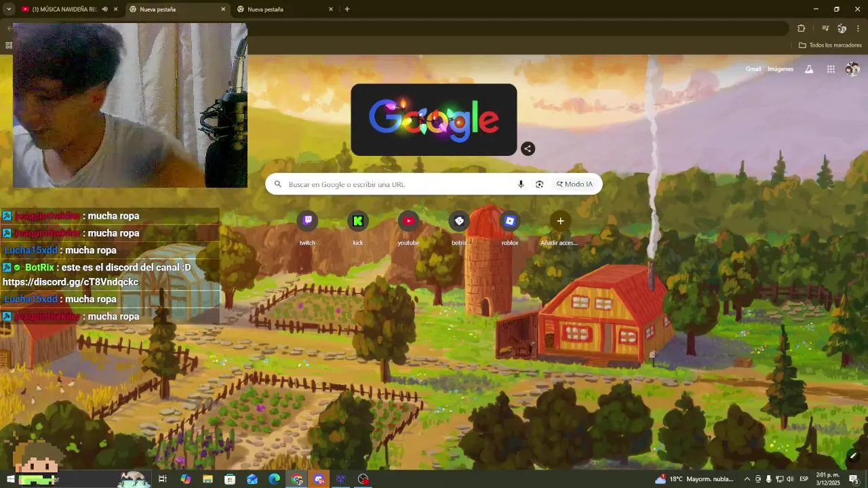Open the OBS recording app on taskbar
The height and width of the screenshot is (488, 868).
point(363,479)
